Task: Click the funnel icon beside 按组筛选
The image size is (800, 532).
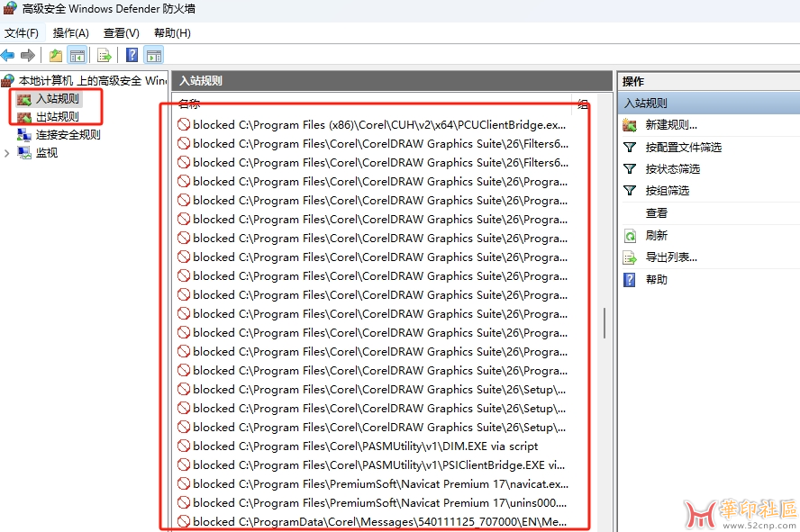Action: coord(630,191)
